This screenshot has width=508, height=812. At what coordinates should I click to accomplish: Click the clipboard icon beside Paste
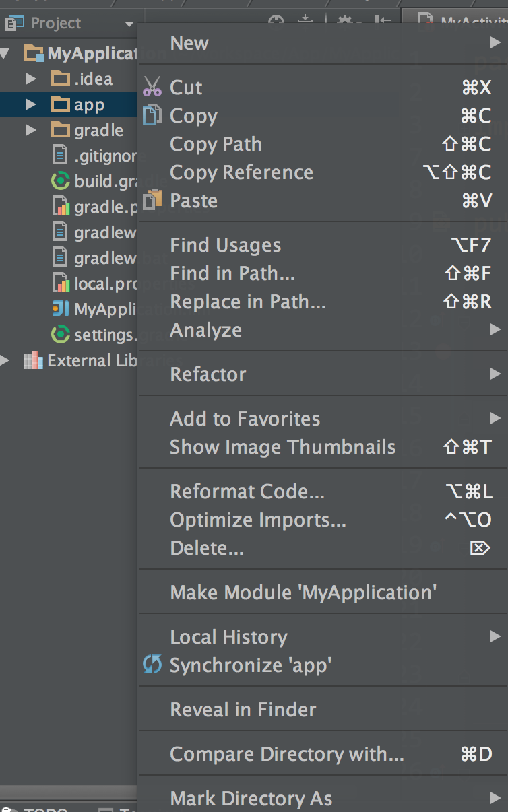(x=153, y=200)
